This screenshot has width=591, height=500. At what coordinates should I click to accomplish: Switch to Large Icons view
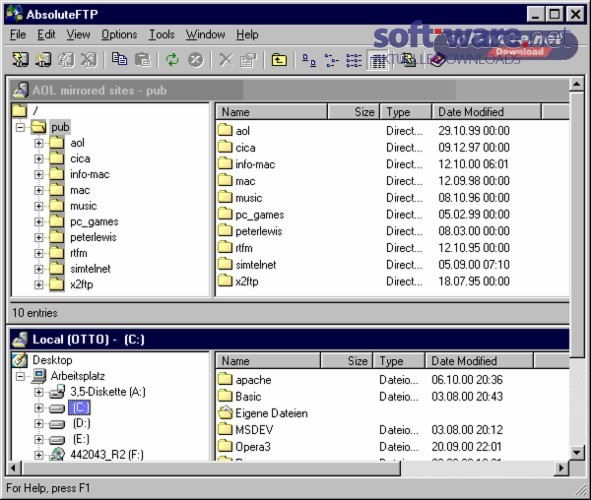pos(309,60)
